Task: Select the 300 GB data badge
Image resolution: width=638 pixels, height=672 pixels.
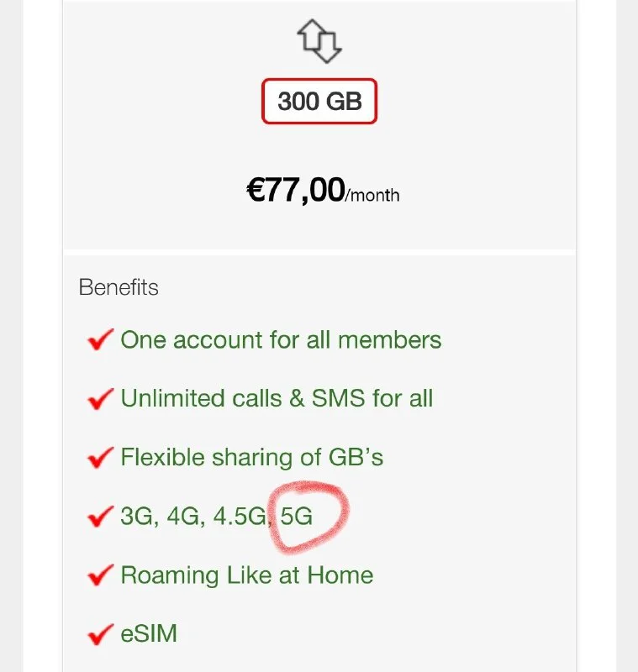Action: [x=319, y=102]
